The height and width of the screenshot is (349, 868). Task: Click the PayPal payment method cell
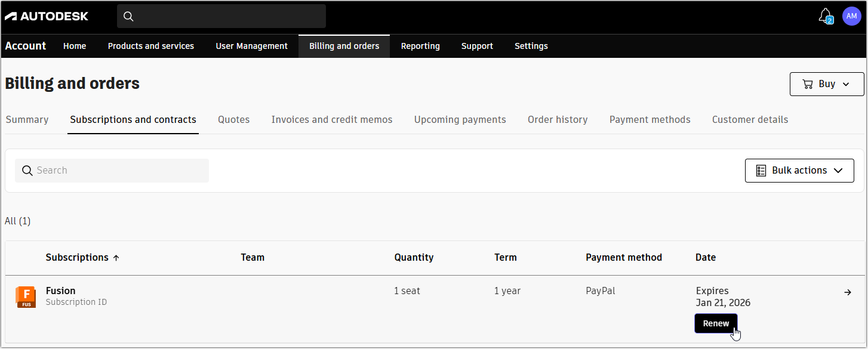click(x=601, y=291)
